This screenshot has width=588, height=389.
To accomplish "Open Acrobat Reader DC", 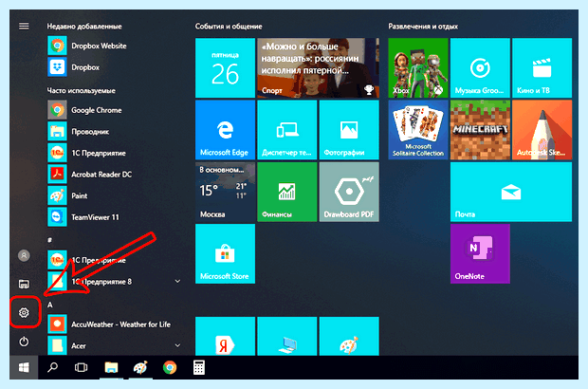I will 90,174.
